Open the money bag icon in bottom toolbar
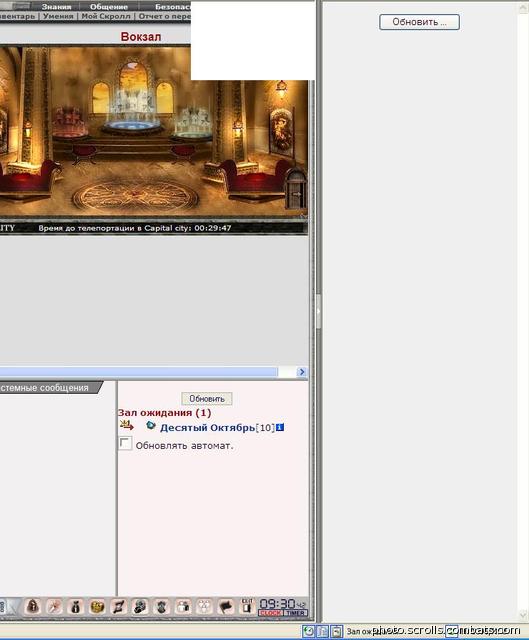 tap(76, 607)
